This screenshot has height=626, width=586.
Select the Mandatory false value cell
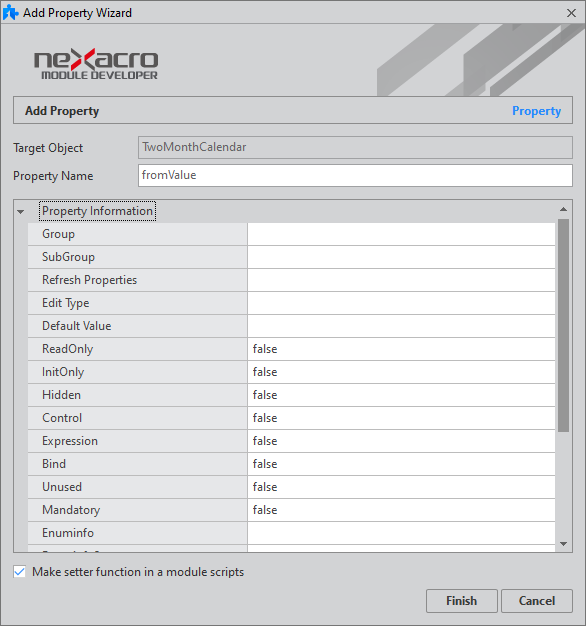tap(401, 510)
